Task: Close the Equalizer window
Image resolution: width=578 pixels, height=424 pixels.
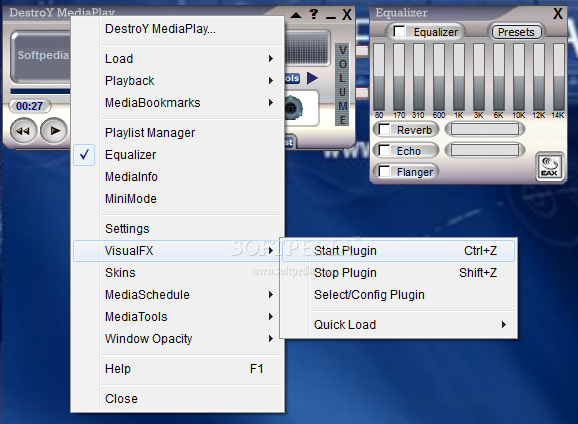Action: pyautogui.click(x=558, y=14)
